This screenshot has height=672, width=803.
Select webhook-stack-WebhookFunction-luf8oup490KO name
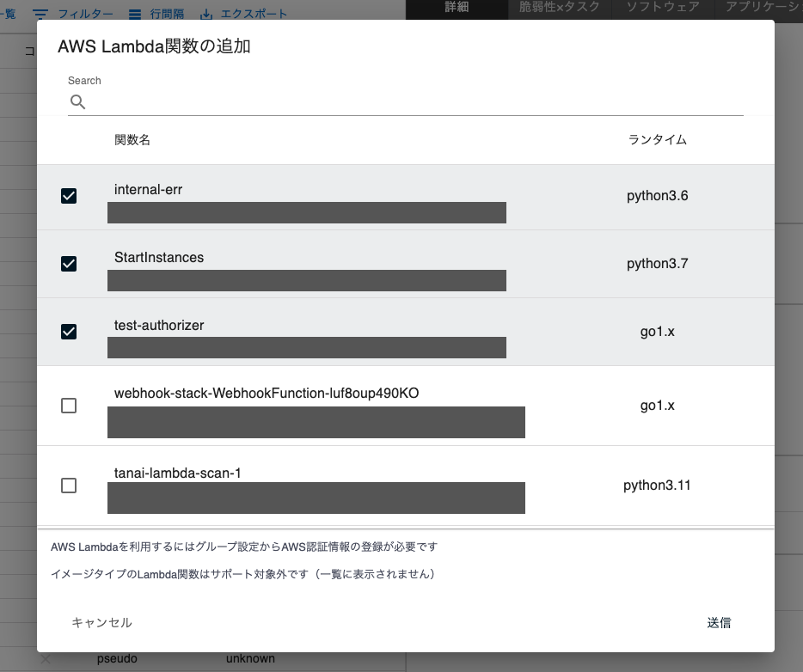(267, 393)
